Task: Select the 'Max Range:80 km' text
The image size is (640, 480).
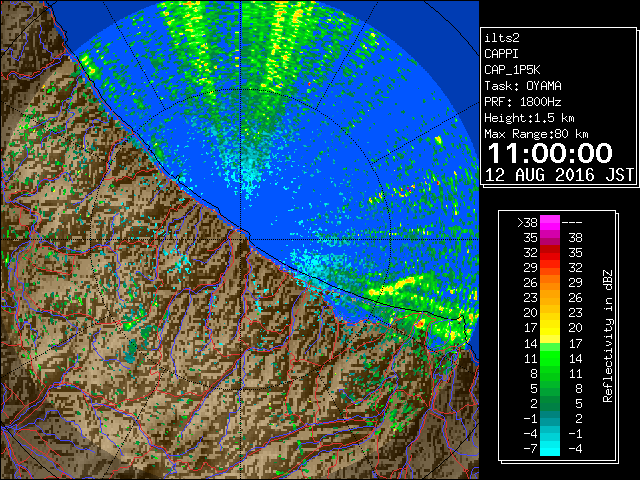Action: point(536,134)
